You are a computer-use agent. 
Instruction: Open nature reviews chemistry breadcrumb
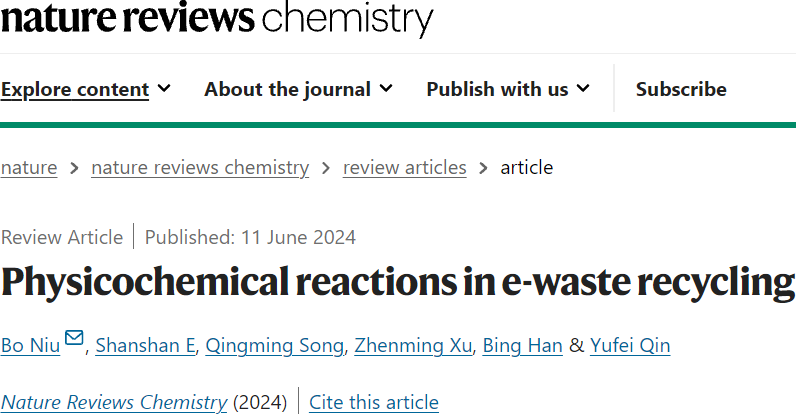tap(200, 168)
